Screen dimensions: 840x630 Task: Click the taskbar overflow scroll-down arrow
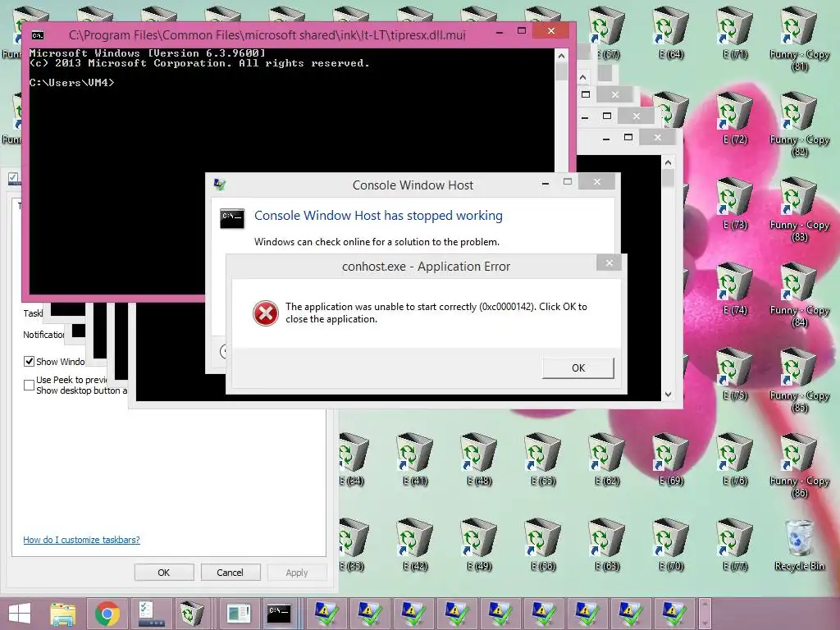pyautogui.click(x=705, y=622)
